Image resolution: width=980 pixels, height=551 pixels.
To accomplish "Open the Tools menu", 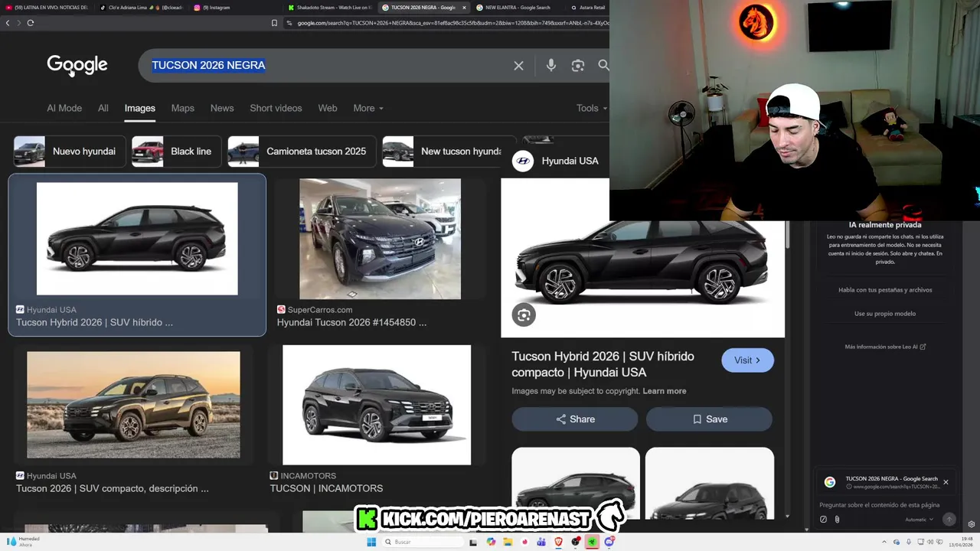I will (x=591, y=108).
